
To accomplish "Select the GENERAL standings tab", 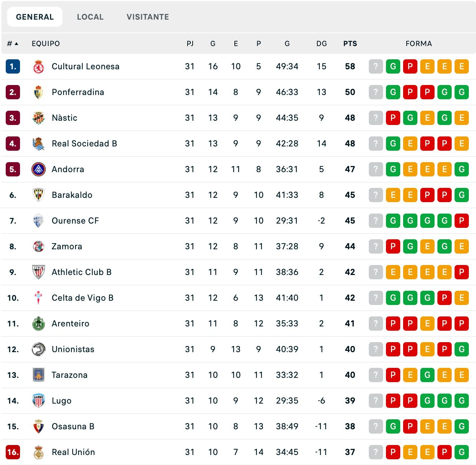I will coord(35,17).
